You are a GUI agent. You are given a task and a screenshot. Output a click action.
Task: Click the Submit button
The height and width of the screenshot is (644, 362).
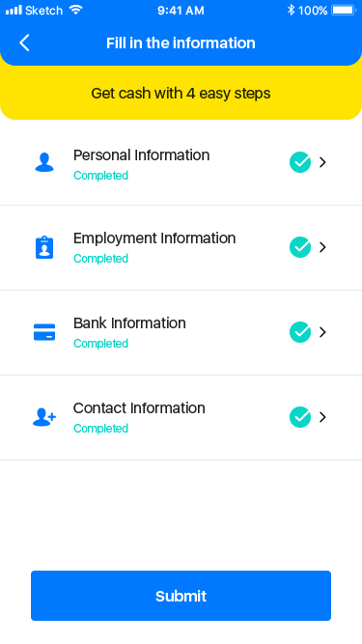pyautogui.click(x=181, y=596)
